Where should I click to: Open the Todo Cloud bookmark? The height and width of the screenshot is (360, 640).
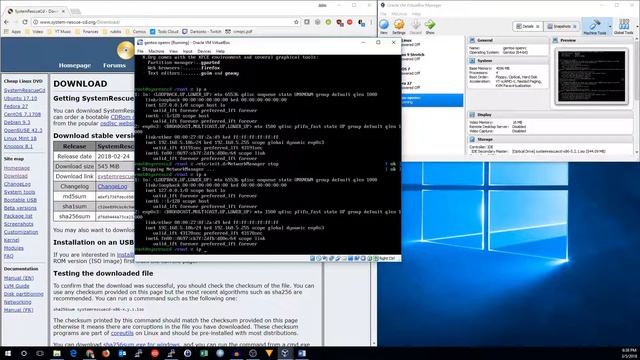click(164, 31)
